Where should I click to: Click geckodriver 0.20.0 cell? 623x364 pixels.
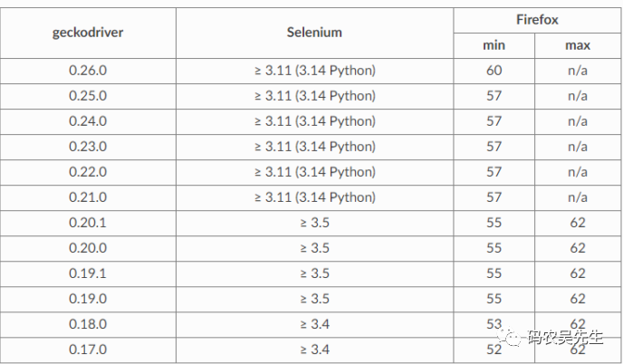tap(88, 248)
